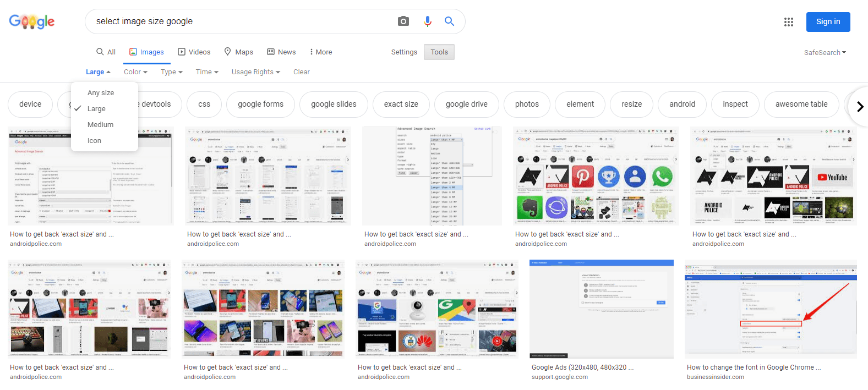Open the Google apps grid
Viewport: 868px width, 390px height.
(789, 22)
